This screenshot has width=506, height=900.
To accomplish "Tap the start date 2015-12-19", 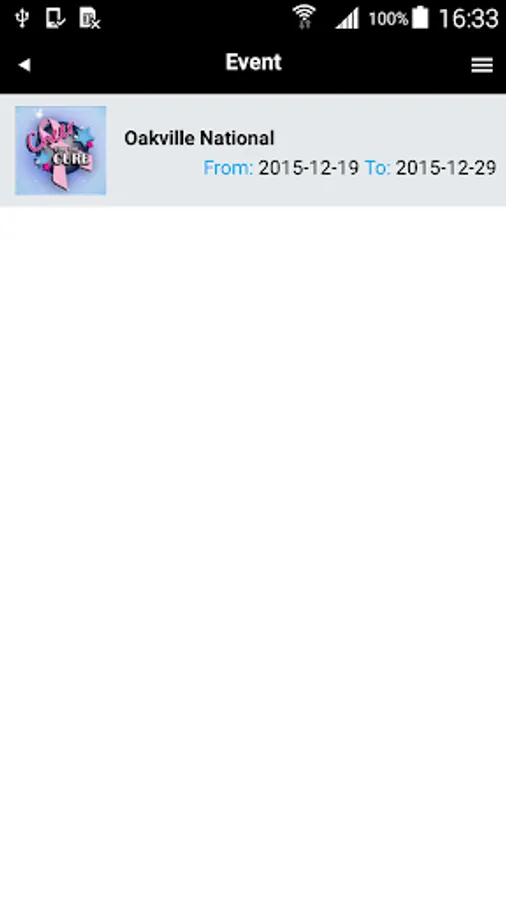I will [x=308, y=168].
